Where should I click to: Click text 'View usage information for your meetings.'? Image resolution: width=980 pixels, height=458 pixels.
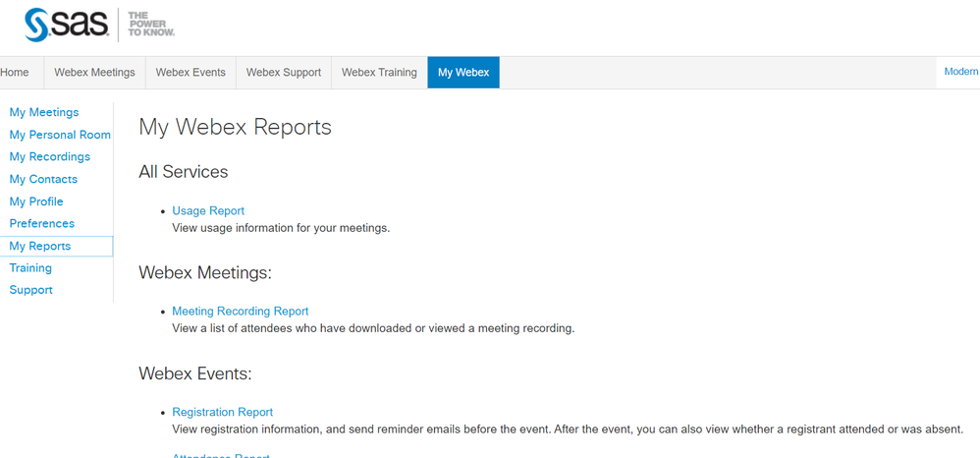[281, 228]
